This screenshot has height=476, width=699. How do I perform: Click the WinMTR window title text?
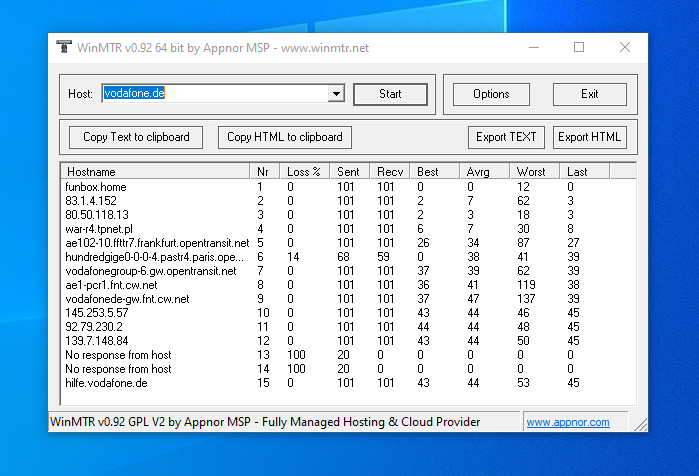pyautogui.click(x=223, y=48)
